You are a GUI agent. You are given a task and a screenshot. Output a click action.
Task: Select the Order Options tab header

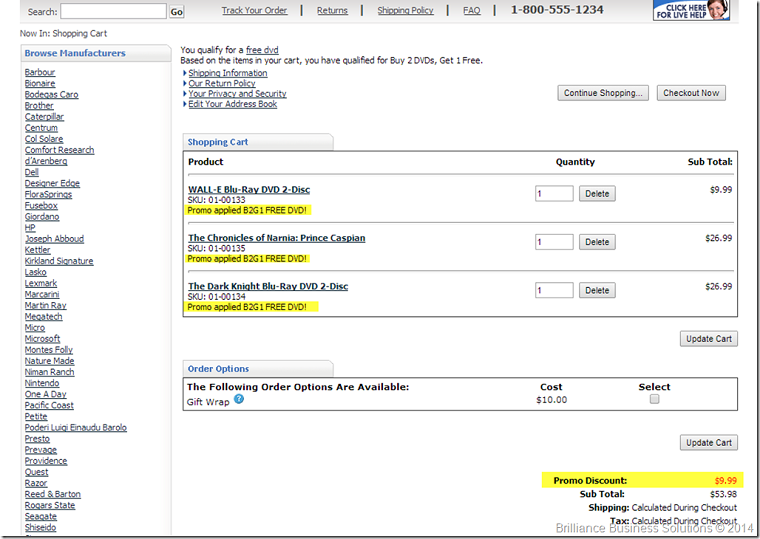258,369
